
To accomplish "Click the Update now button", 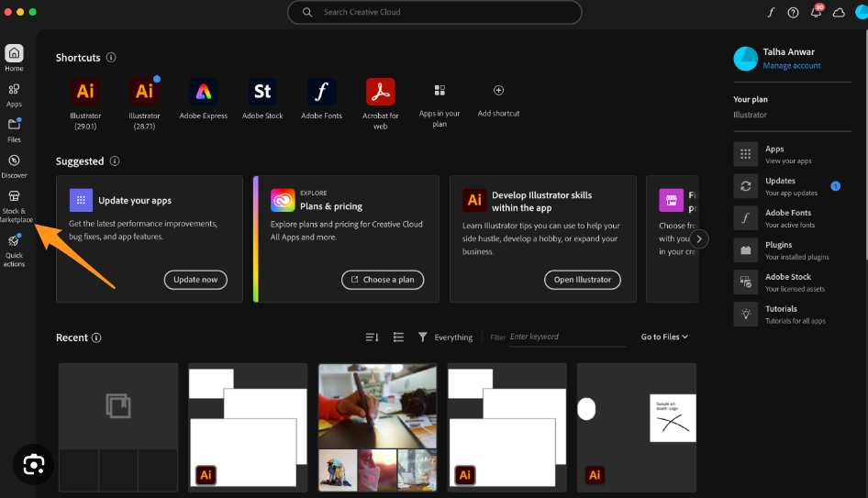I will click(195, 280).
